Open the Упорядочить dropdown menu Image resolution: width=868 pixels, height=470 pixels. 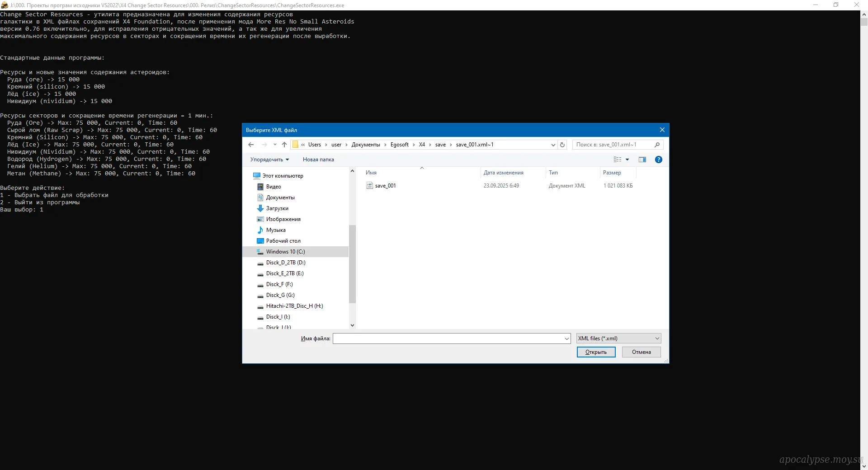[x=269, y=160]
